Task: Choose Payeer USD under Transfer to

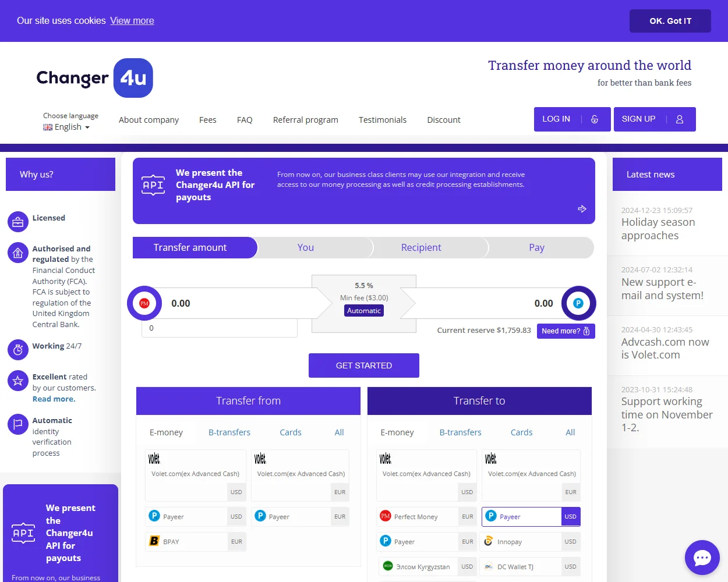Action: (x=531, y=517)
